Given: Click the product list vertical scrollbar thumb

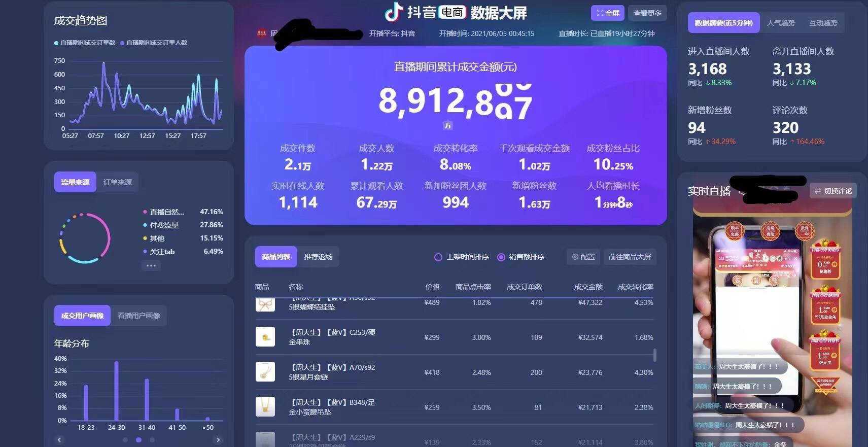Looking at the screenshot, I should tap(655, 355).
